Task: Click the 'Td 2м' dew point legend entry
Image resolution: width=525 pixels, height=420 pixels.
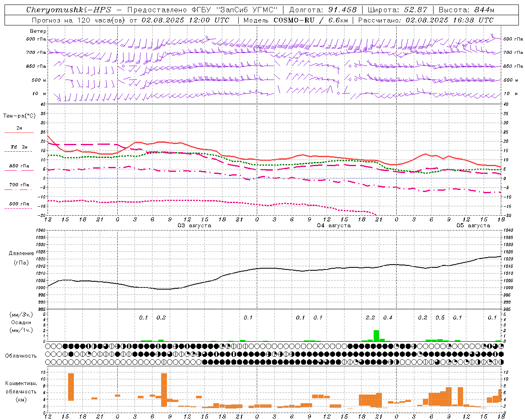Action: (19, 147)
